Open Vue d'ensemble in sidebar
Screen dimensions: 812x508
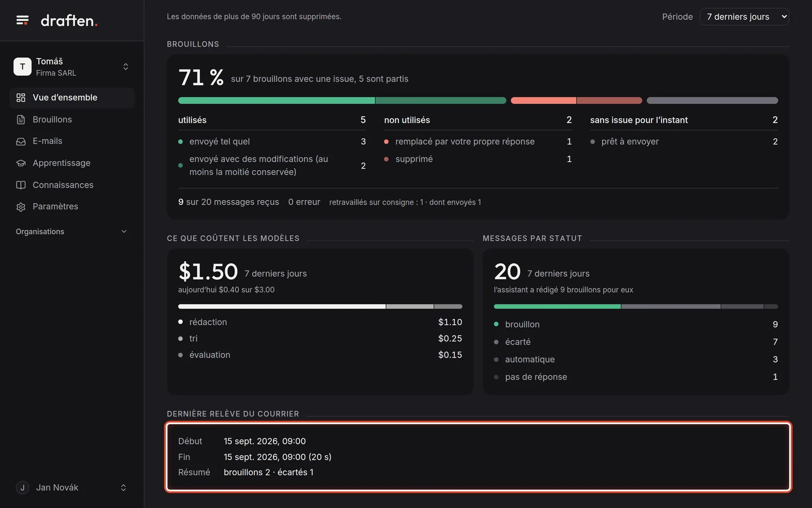[x=72, y=98]
